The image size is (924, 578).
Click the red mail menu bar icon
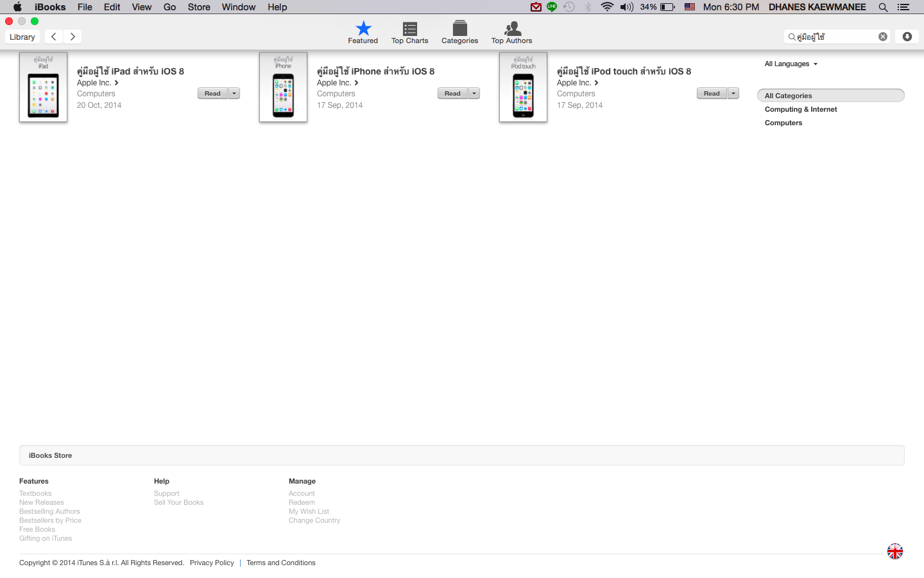[536, 7]
